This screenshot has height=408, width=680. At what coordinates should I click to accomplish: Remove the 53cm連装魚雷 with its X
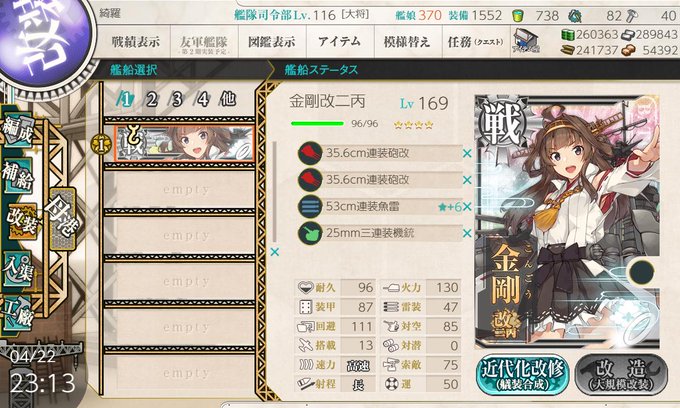467,207
